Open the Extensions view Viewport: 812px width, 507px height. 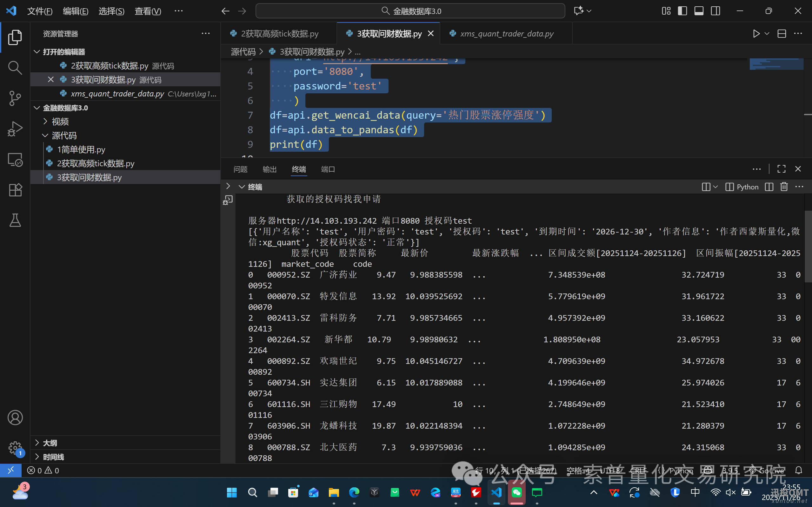[x=15, y=190]
